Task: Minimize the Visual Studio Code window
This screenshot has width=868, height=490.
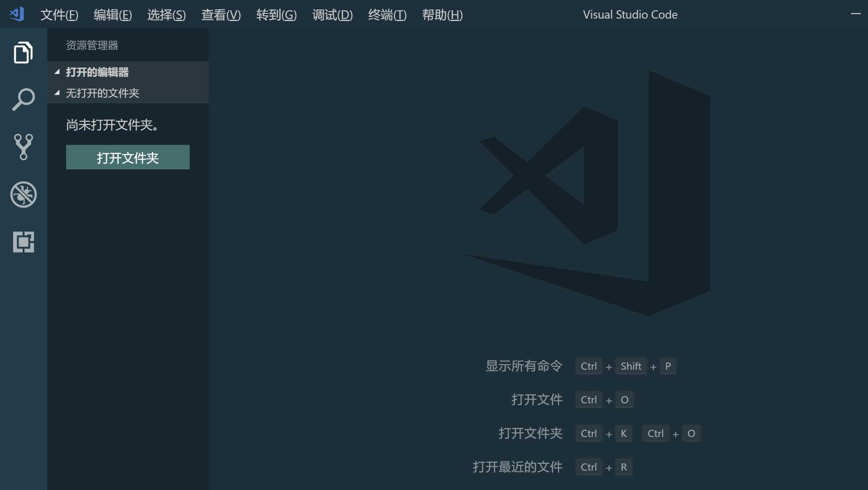Action: point(856,14)
